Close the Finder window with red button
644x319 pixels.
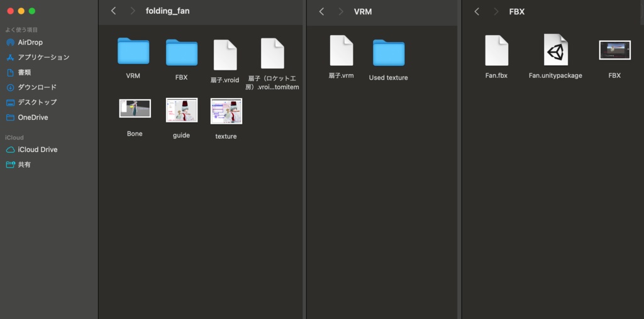pos(11,11)
